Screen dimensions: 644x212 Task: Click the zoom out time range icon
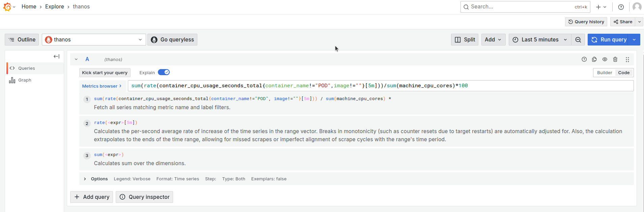(578, 40)
